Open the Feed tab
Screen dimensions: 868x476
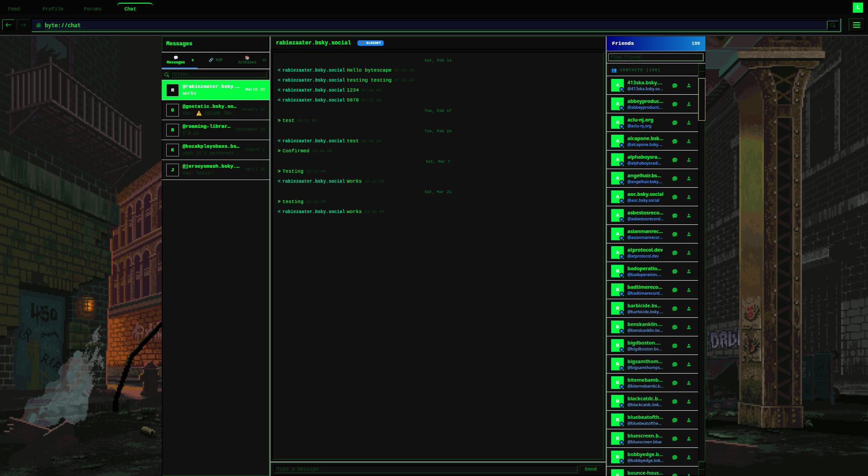tap(14, 9)
